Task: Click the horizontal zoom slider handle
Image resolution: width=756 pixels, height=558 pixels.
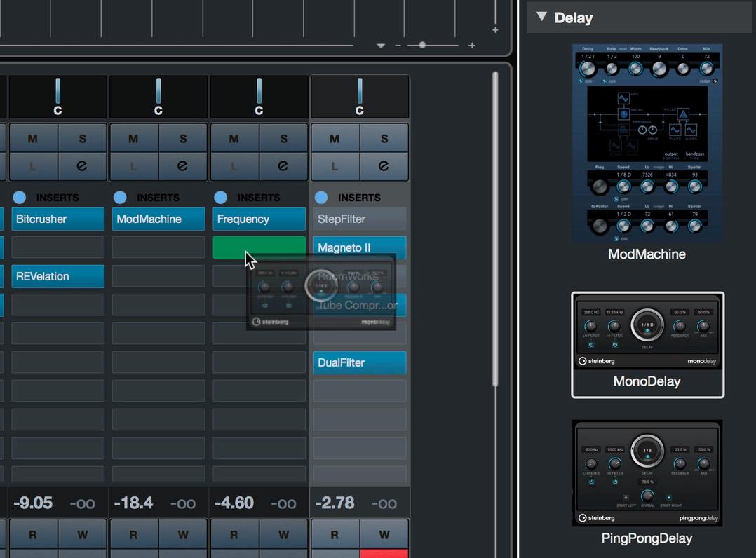Action: click(422, 46)
